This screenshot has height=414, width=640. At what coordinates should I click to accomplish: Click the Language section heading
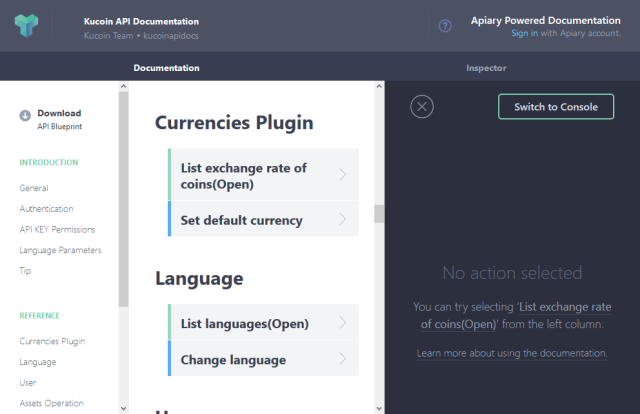[x=199, y=279]
